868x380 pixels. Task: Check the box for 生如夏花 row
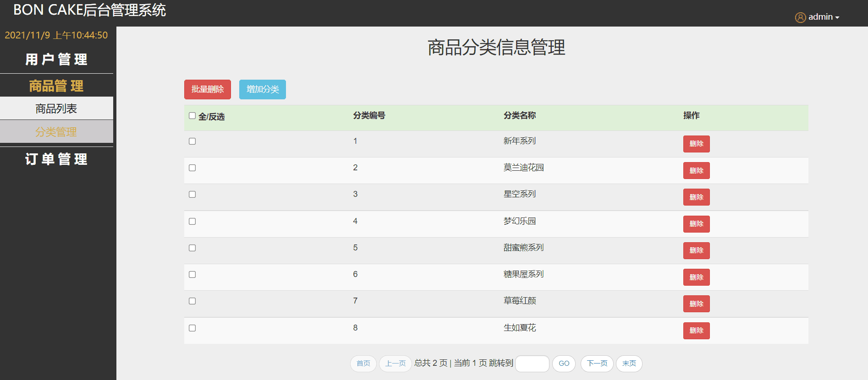pos(192,328)
